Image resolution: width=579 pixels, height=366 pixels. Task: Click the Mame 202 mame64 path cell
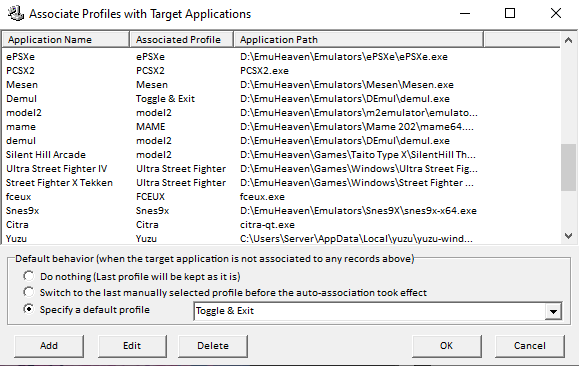(357, 127)
